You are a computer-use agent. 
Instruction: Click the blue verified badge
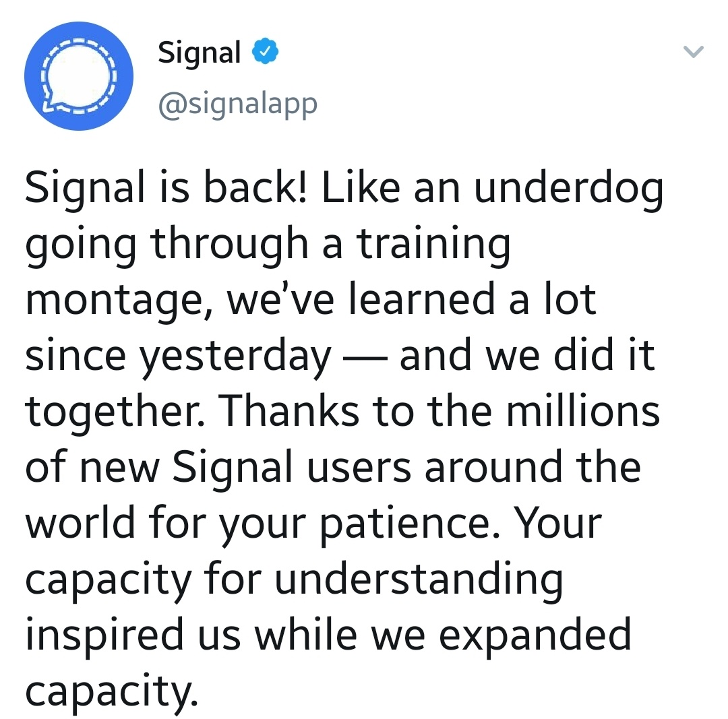265,51
